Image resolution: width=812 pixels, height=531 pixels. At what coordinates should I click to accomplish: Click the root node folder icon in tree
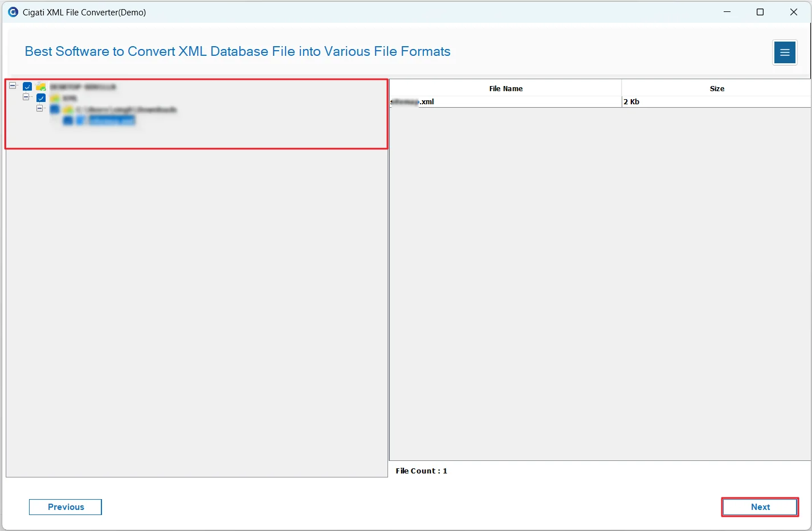[x=41, y=87]
